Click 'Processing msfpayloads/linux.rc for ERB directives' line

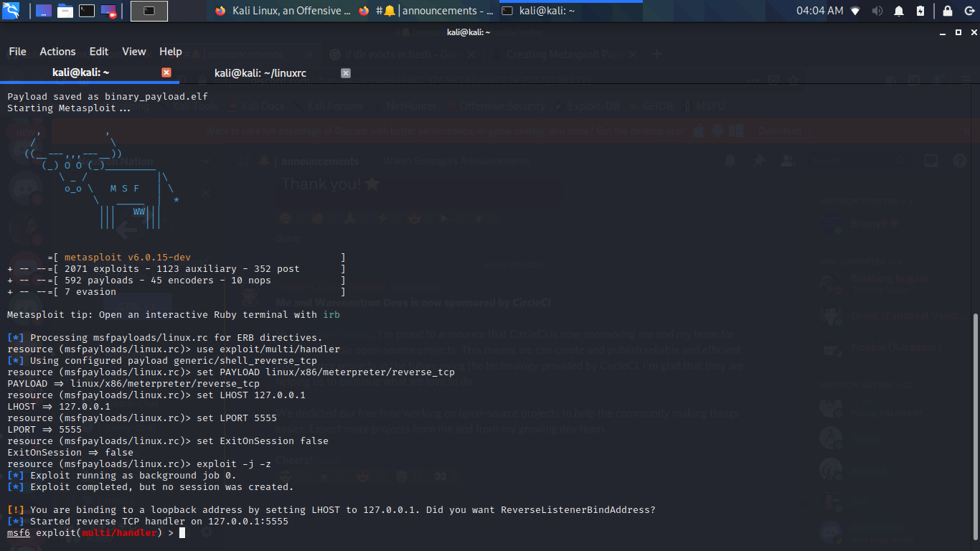pos(165,337)
